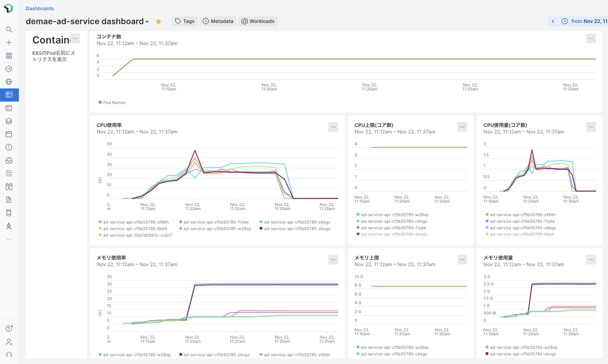
Task: Click the help question mark icon
Action: (x=9, y=329)
